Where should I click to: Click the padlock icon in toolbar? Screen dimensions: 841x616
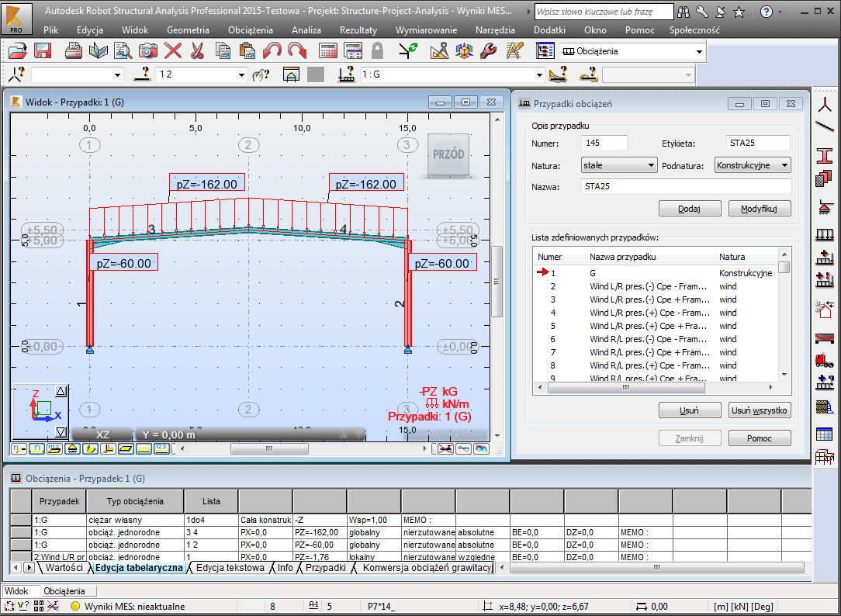click(377, 51)
